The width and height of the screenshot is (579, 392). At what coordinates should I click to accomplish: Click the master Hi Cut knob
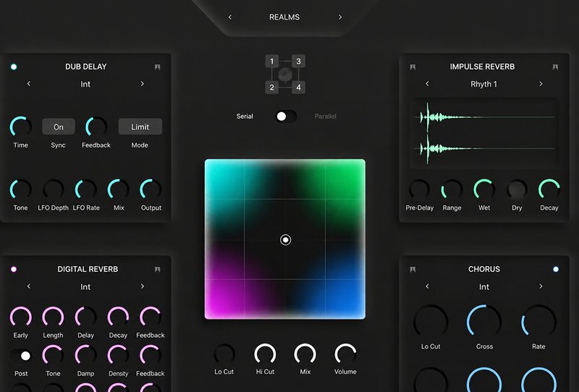265,354
